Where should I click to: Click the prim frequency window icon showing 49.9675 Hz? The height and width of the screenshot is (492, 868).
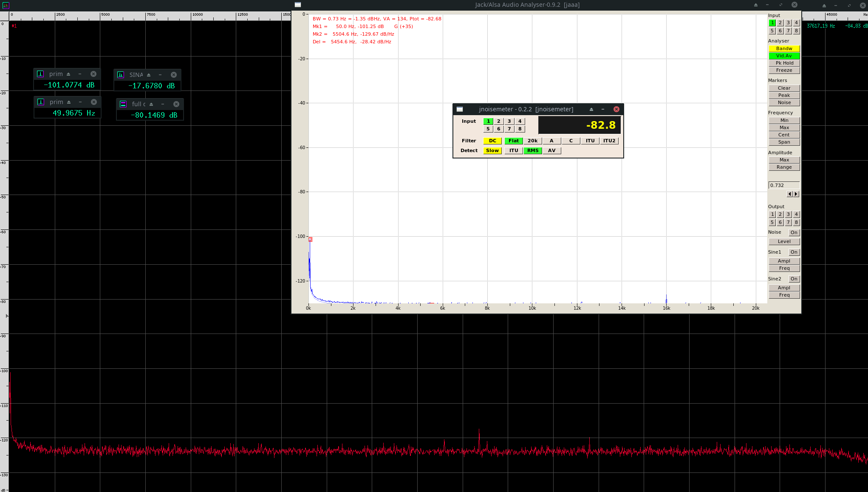pos(41,102)
